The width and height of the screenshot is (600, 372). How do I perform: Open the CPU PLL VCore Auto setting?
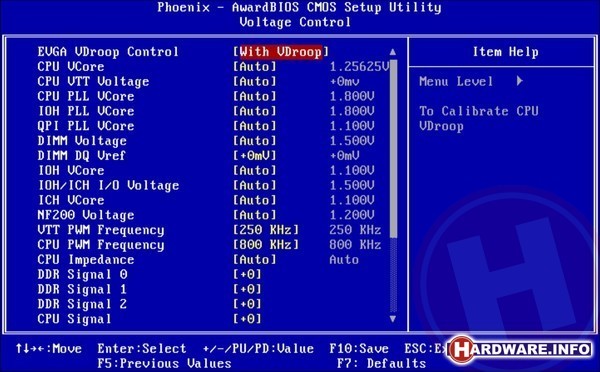(x=254, y=96)
